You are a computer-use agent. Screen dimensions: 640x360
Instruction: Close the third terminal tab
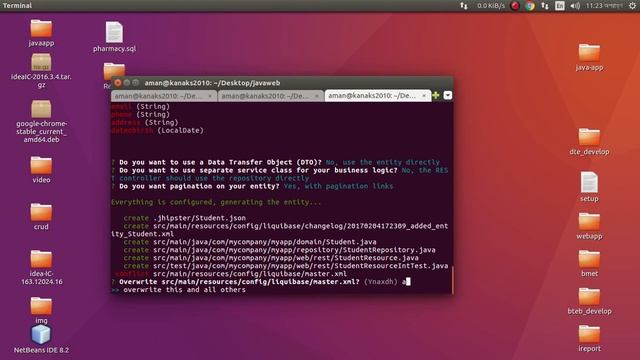424,96
